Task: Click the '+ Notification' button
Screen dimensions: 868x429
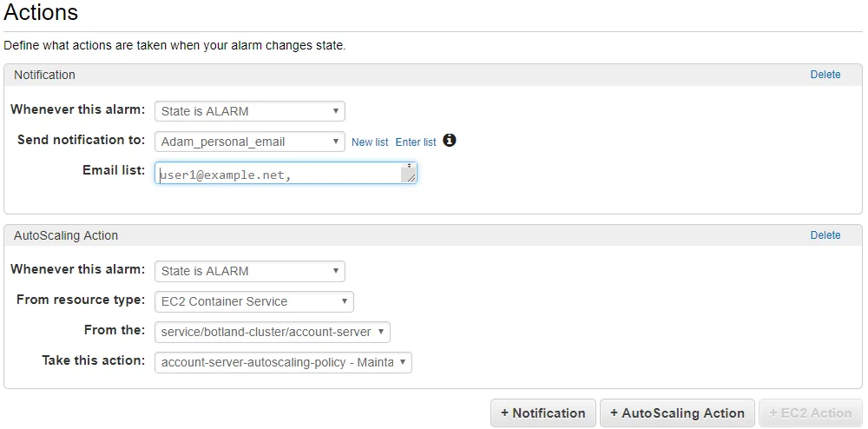Action: point(543,413)
